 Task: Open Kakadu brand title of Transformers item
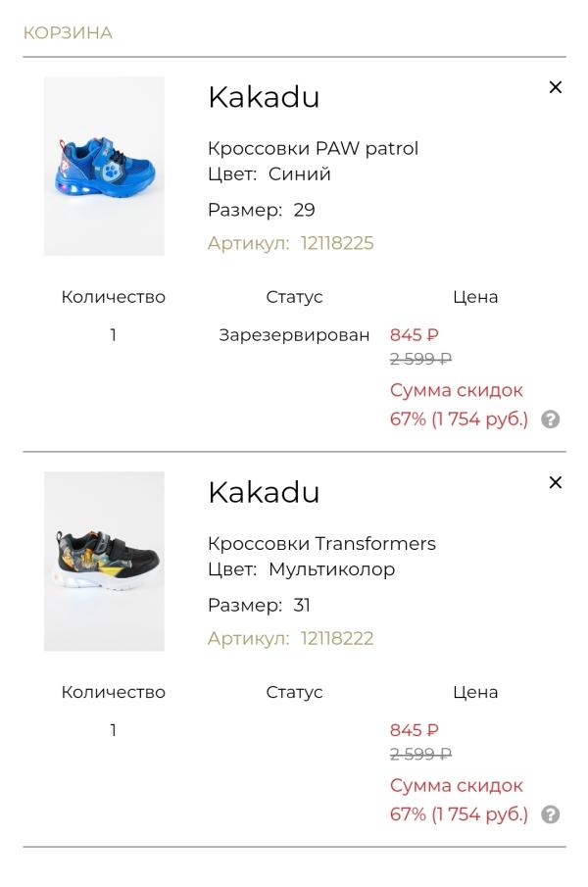point(264,492)
